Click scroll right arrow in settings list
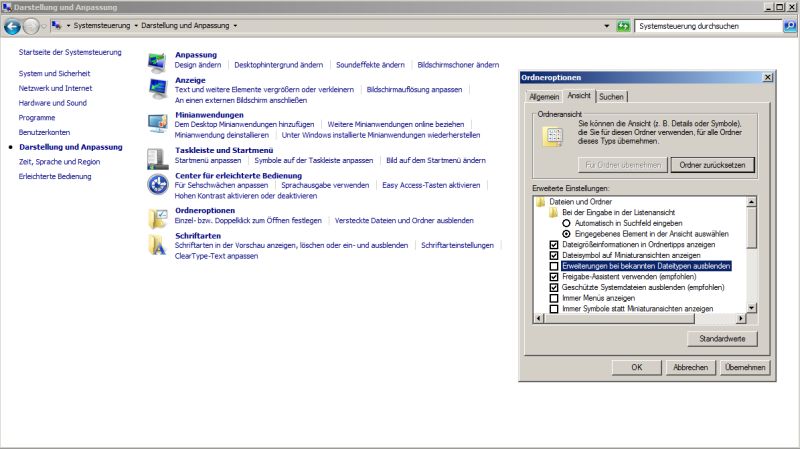Image resolution: width=800 pixels, height=449 pixels. 741,319
